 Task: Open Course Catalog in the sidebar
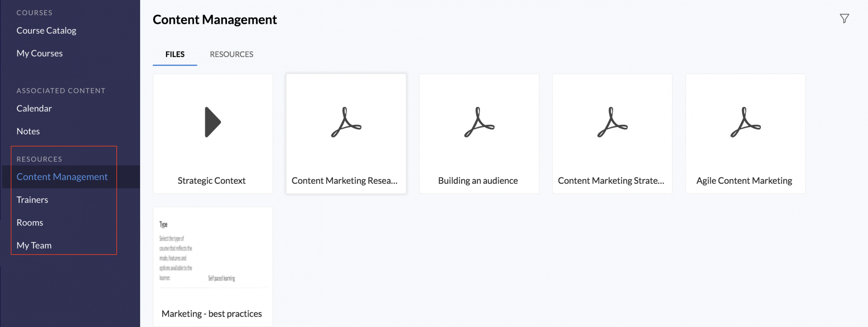[x=46, y=30]
